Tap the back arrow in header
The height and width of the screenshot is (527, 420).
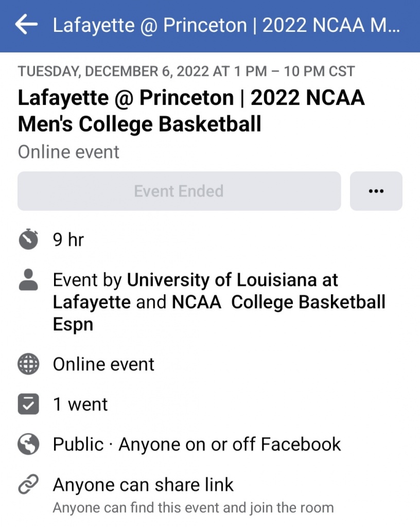pos(26,25)
